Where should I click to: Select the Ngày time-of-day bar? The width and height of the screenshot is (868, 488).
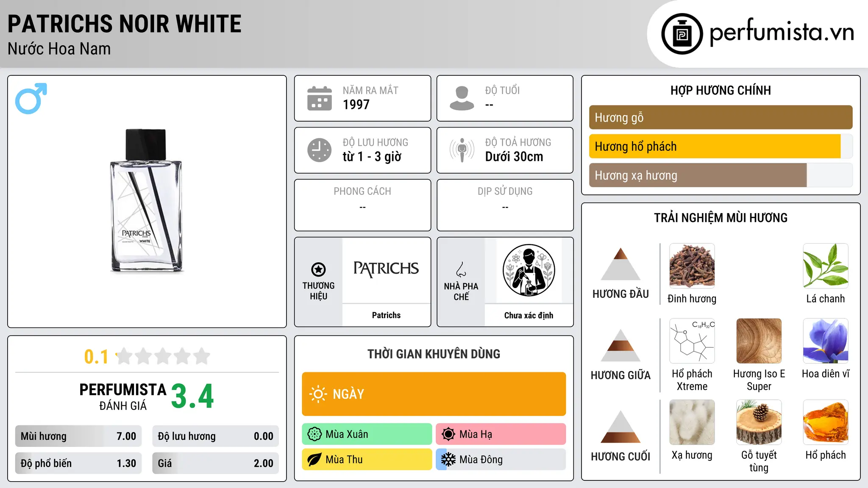[434, 394]
